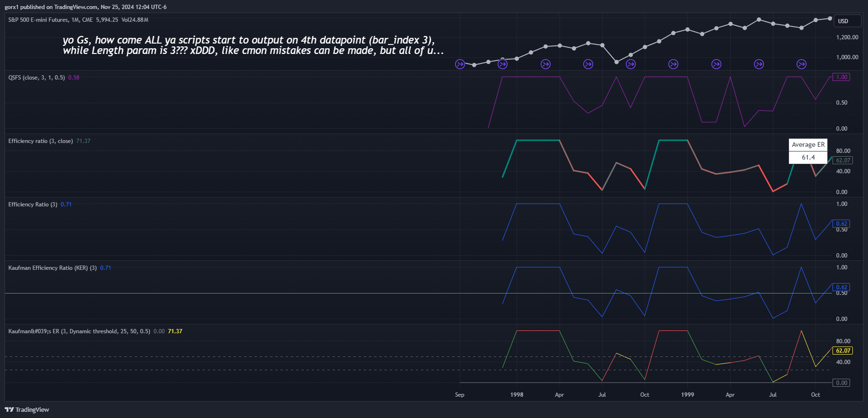Click the TradingView logo
The width and height of the screenshot is (868, 418).
(27, 409)
